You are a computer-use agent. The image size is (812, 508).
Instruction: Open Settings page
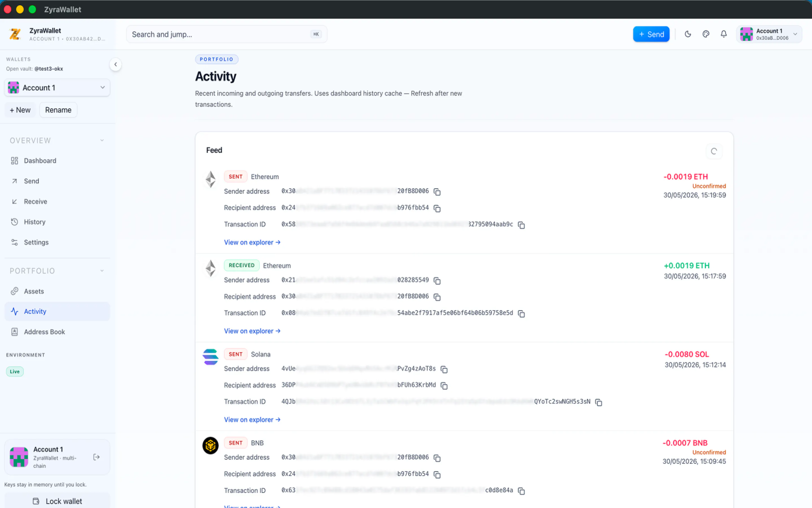tap(57, 242)
